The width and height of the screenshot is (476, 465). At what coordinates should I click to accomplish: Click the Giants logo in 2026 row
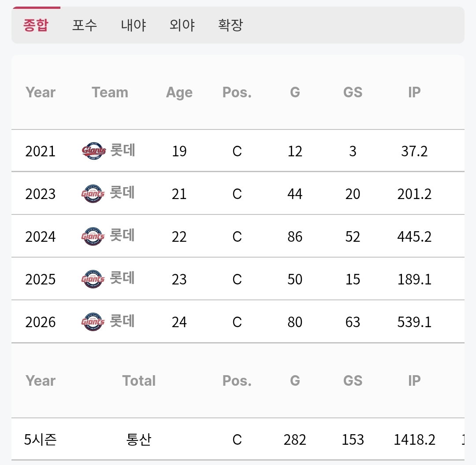93,322
